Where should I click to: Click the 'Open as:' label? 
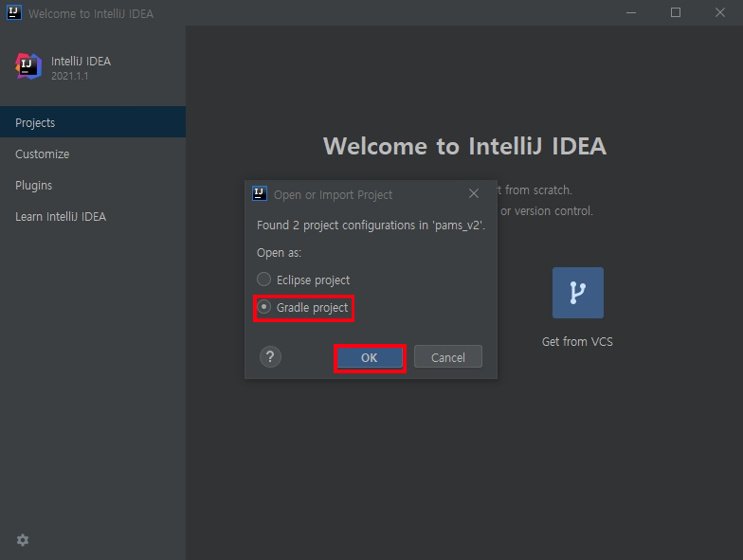(x=279, y=252)
